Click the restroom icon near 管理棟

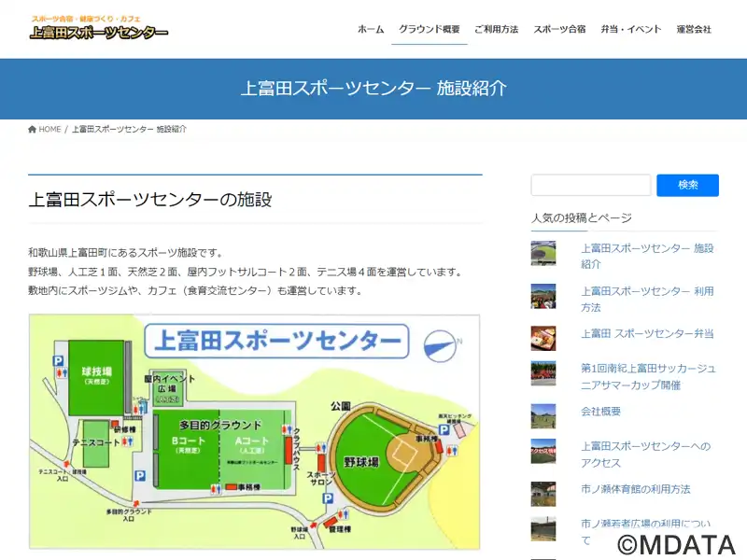[342, 514]
